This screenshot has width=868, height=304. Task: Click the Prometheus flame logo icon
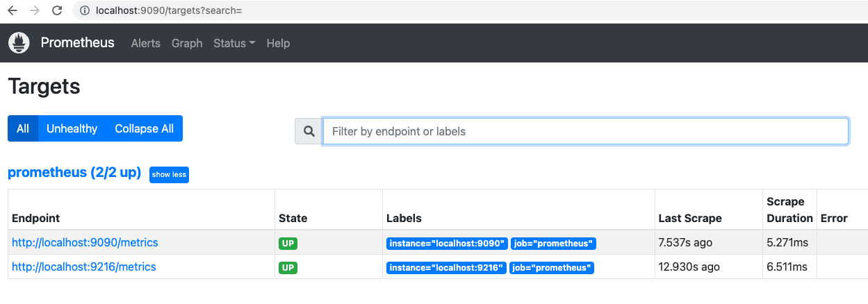click(x=19, y=43)
